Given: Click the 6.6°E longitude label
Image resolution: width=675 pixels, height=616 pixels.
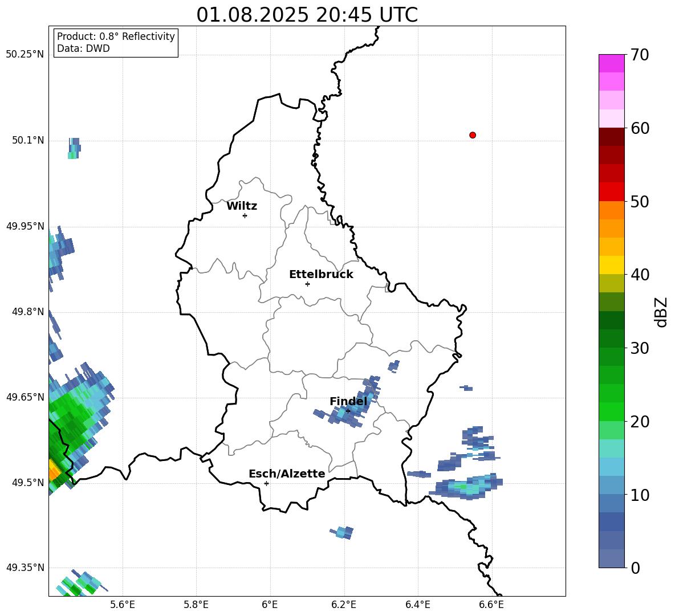Looking at the screenshot, I should (x=491, y=605).
